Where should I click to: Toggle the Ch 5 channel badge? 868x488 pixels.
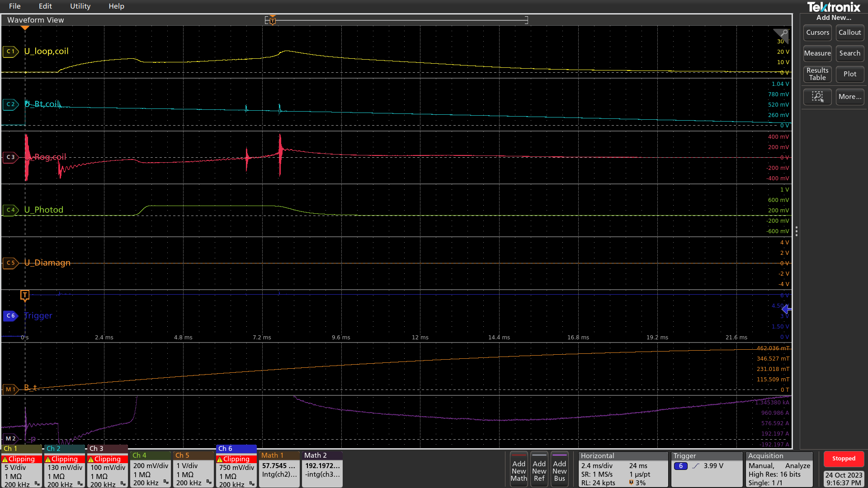(193, 469)
